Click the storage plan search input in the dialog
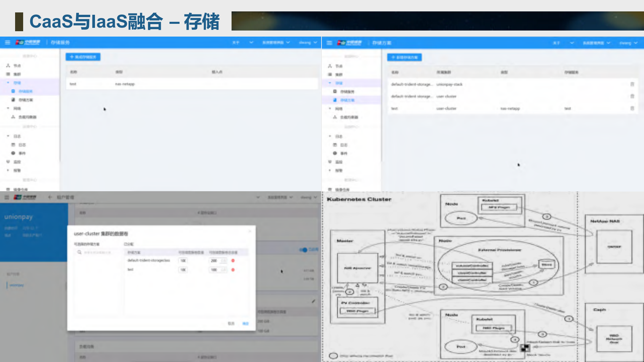This screenshot has width=644, height=362. tap(98, 252)
